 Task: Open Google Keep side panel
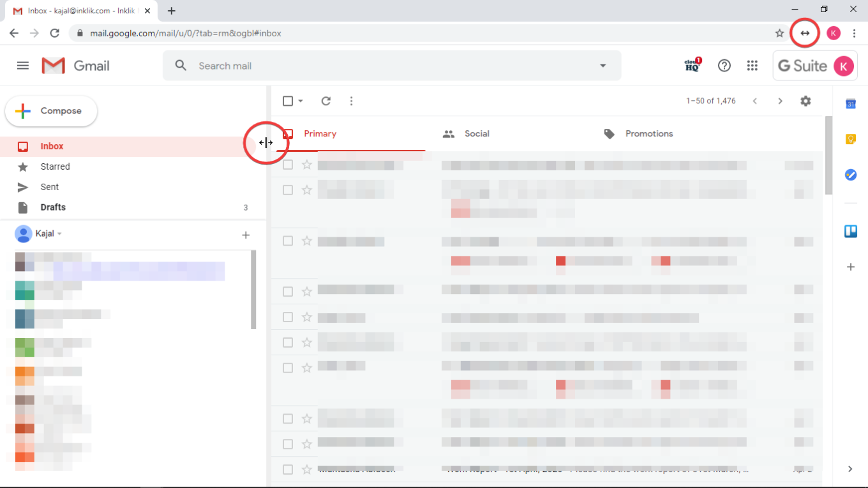click(851, 139)
